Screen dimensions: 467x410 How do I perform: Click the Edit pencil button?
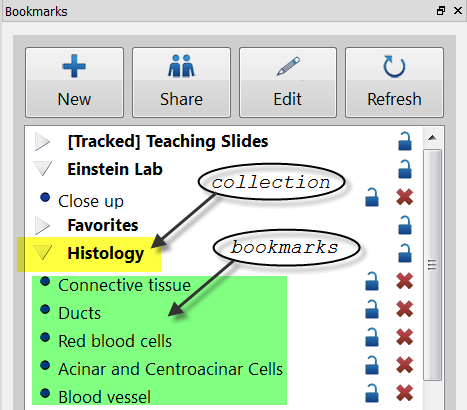click(288, 82)
